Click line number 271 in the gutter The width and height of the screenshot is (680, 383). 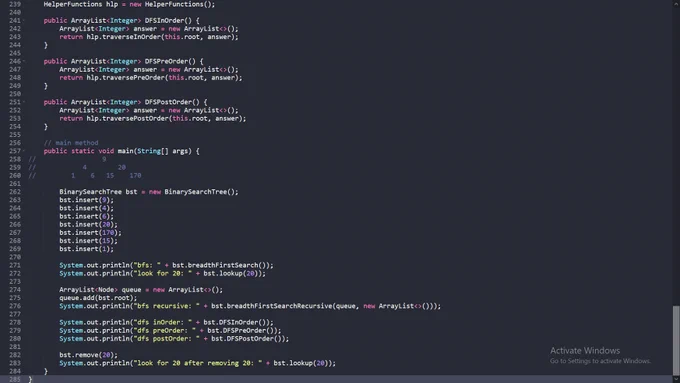[15, 265]
